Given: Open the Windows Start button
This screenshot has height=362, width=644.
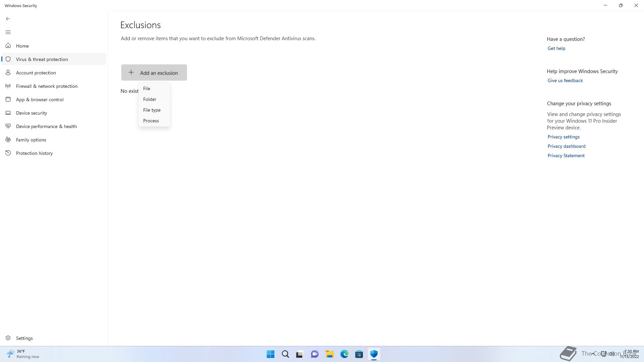Looking at the screenshot, I should pyautogui.click(x=270, y=354).
